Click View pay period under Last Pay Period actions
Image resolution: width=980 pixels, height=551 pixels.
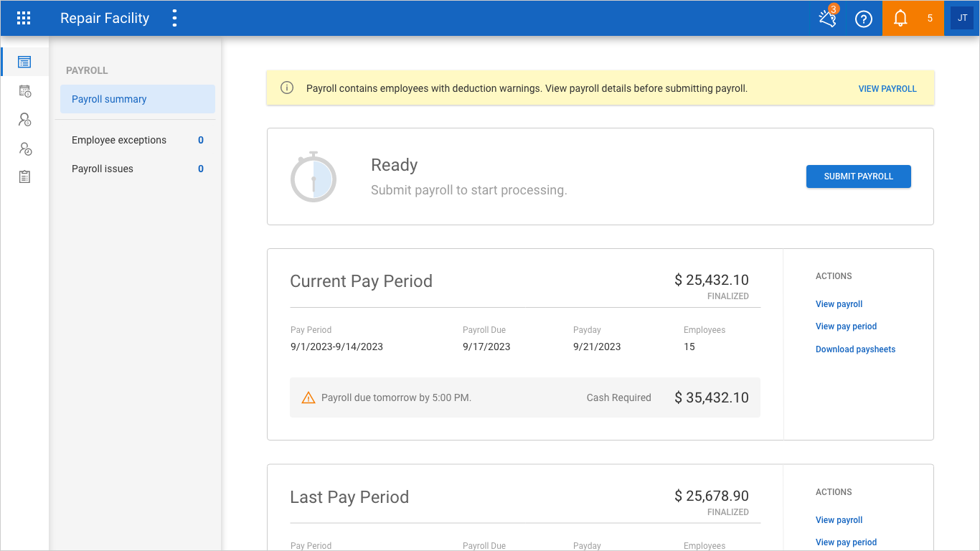pos(846,542)
